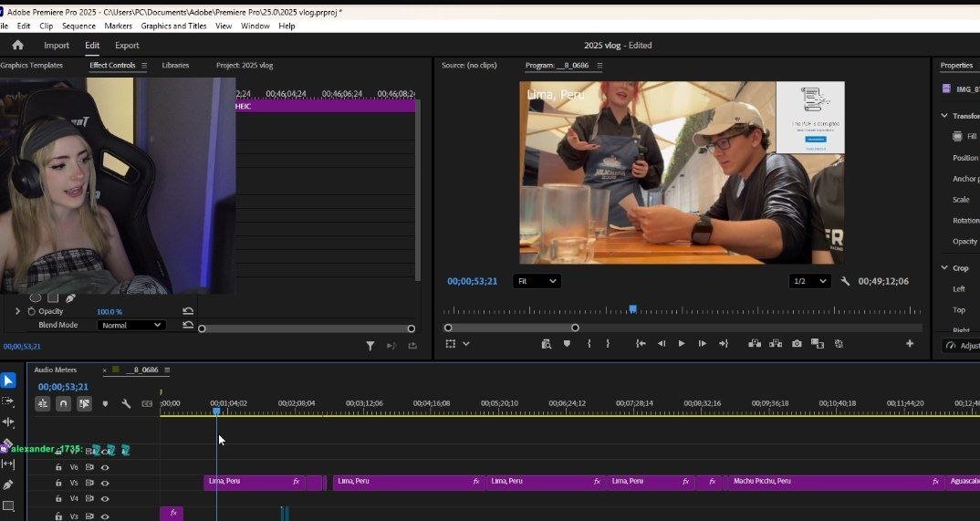Switch to the Libraries tab
Screen dimensions: 980x521
click(x=175, y=65)
